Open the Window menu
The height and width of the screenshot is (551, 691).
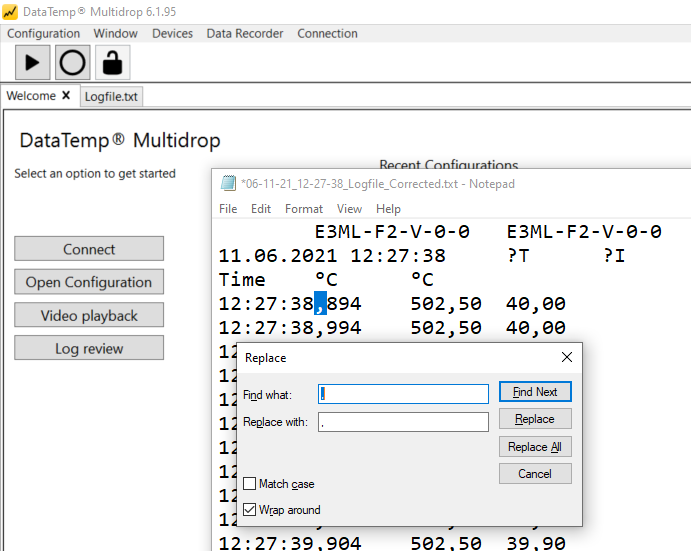(x=115, y=34)
